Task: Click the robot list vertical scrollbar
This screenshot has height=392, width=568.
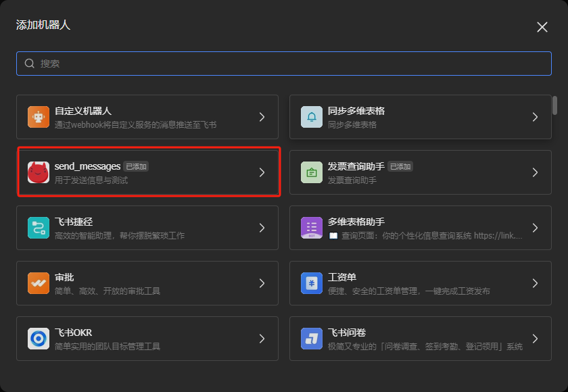Action: point(554,105)
